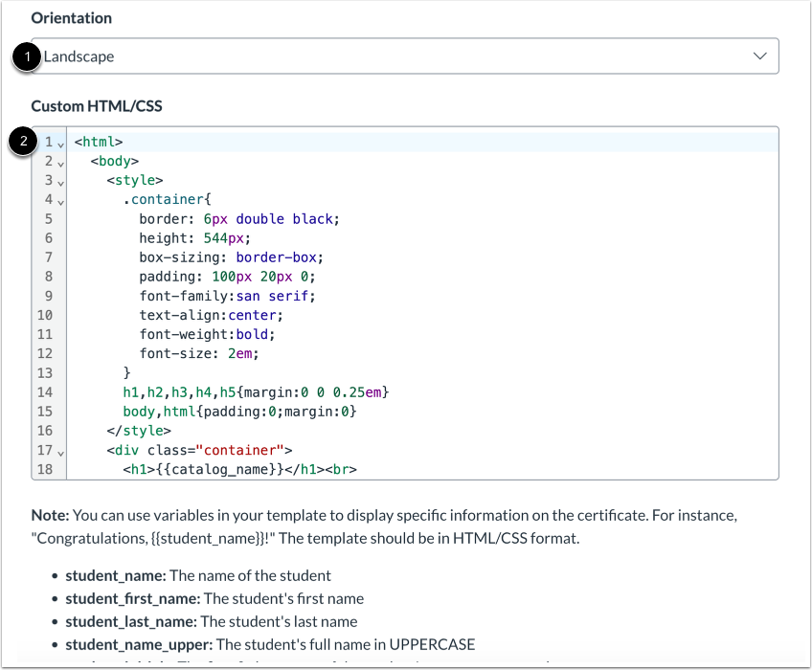Click 'font-family:san serif;' line
The width and height of the screenshot is (812, 670).
pos(227,296)
